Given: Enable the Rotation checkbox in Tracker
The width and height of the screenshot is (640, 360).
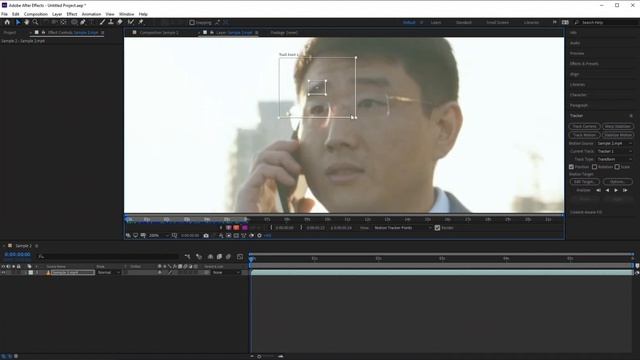Looking at the screenshot, I should pos(594,167).
